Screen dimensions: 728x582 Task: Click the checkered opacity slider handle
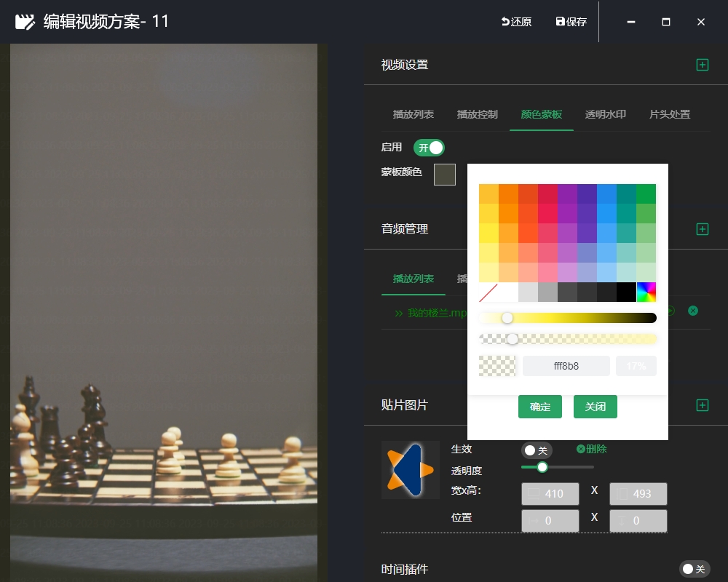pos(513,339)
